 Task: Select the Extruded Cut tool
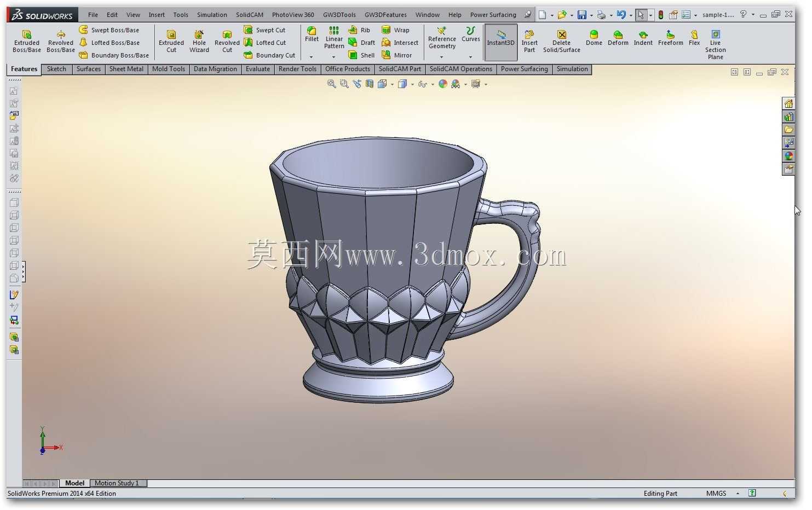tap(171, 42)
